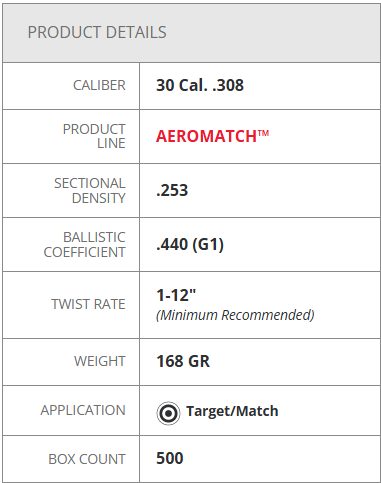The height and width of the screenshot is (483, 381).
Task: Open the AEROMATCH product line link
Action: [212, 136]
